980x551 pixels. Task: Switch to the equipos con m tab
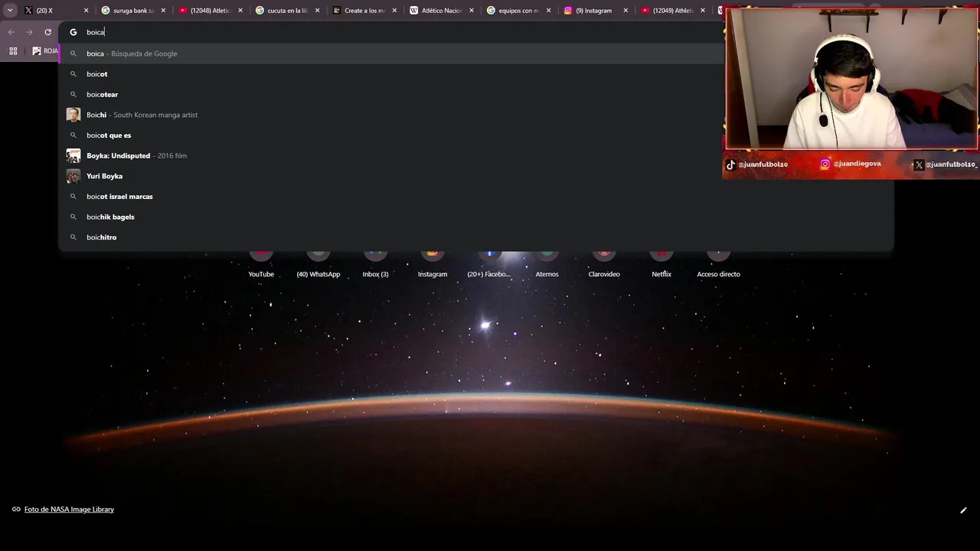tap(519, 11)
